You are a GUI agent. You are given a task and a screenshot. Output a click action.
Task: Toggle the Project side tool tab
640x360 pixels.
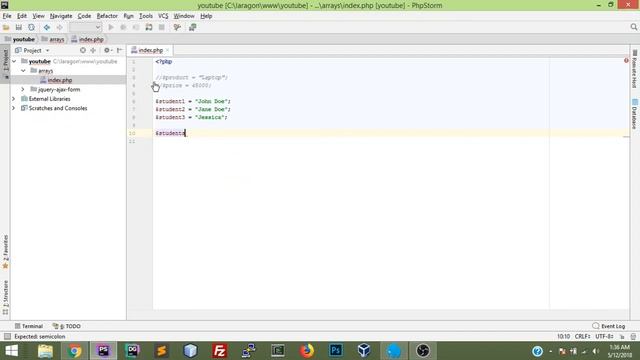point(5,63)
